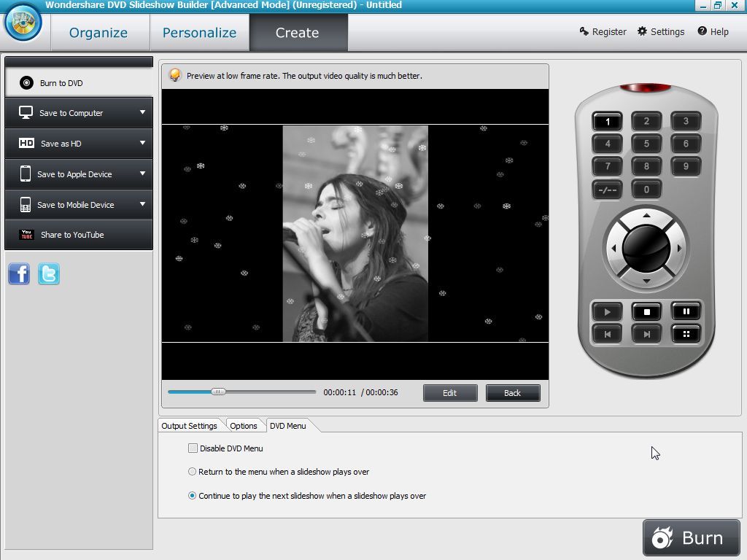Screen dimensions: 747x560
Task: Click the remote pause button
Action: pyautogui.click(x=686, y=311)
